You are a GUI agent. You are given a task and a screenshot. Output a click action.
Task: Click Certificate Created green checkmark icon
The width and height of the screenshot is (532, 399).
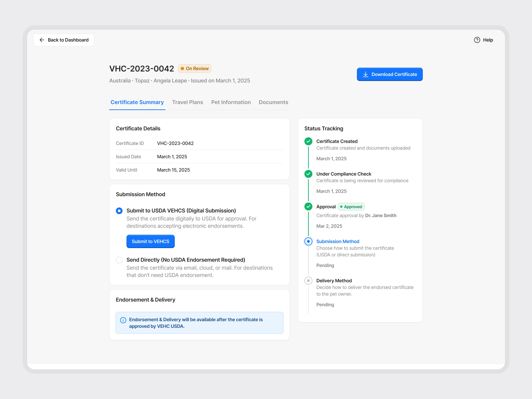[308, 141]
